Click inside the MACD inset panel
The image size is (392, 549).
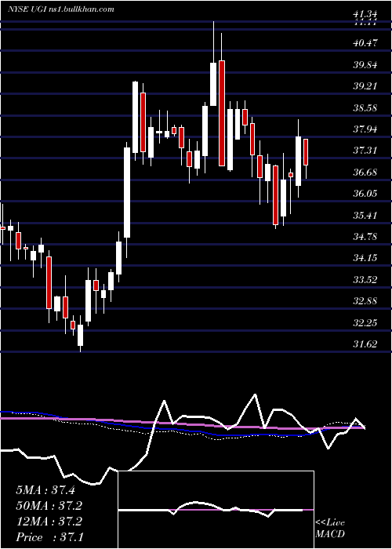click(x=216, y=510)
